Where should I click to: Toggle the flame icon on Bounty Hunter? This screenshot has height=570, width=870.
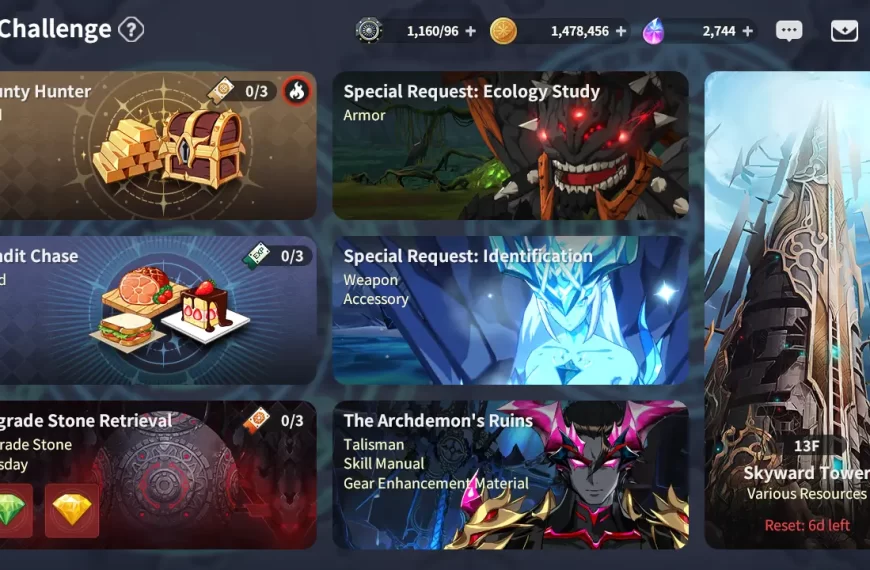coord(297,91)
